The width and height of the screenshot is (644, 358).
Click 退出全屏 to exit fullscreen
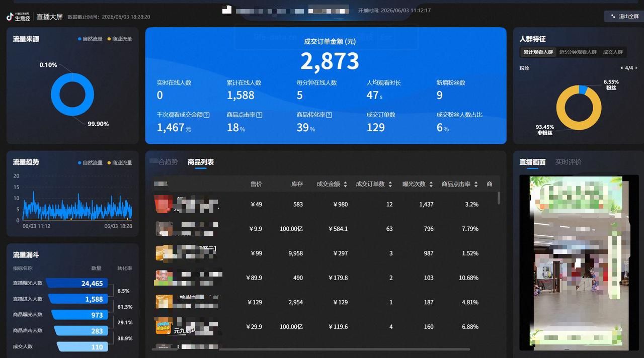tap(624, 17)
